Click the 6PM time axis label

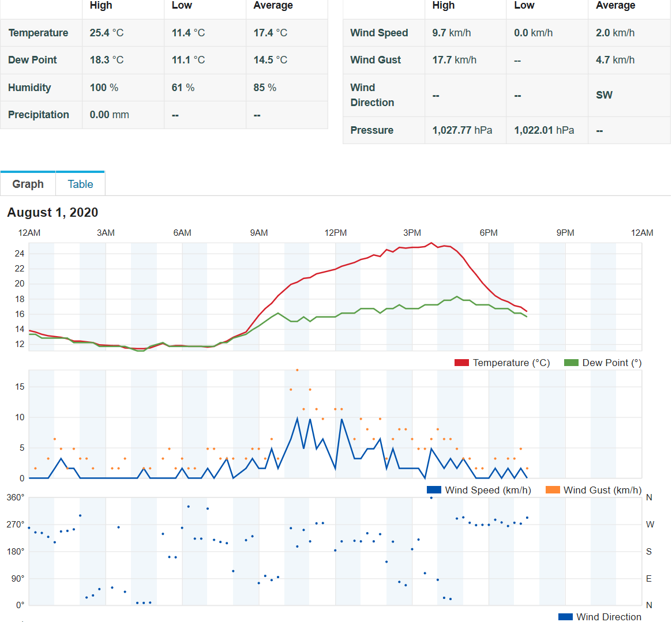489,233
